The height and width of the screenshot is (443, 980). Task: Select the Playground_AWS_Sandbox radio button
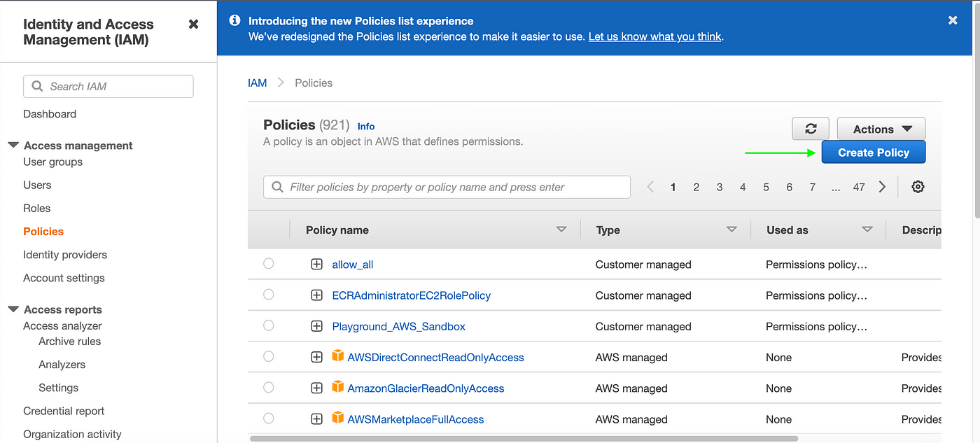(269, 325)
